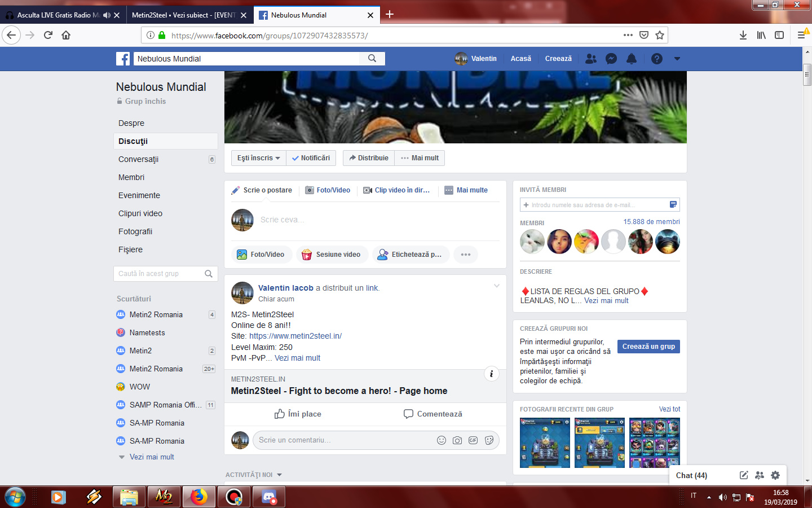Click Comentează on the post
This screenshot has width=812, height=508.
click(433, 414)
